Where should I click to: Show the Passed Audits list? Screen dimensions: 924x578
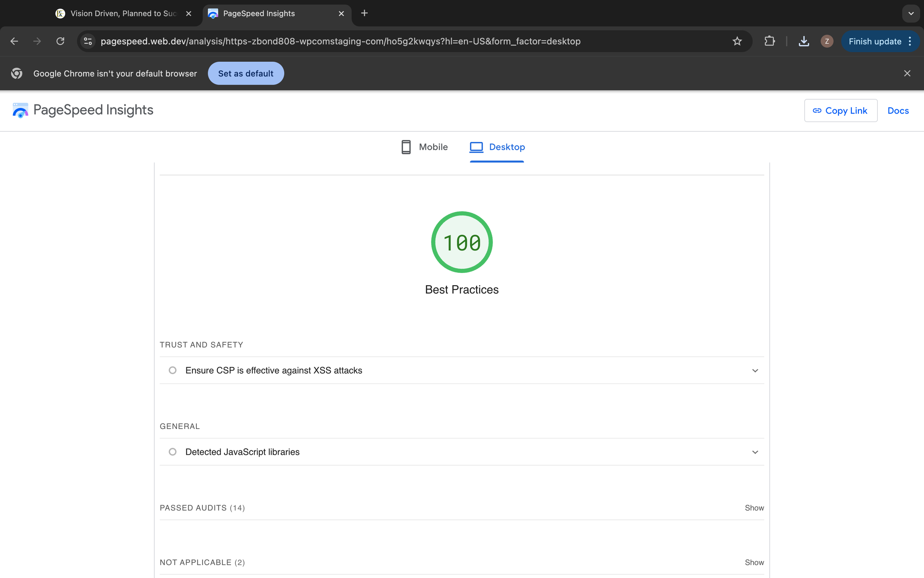point(754,508)
